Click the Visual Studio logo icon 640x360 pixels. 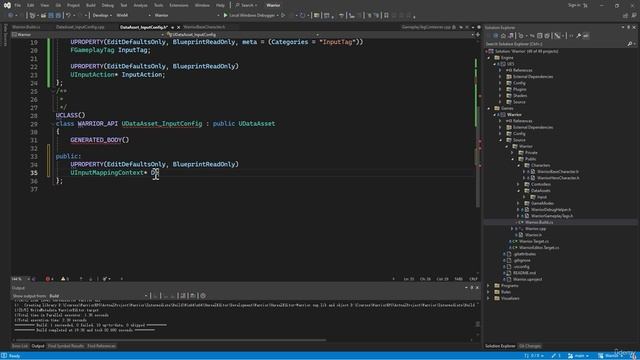[7, 5]
